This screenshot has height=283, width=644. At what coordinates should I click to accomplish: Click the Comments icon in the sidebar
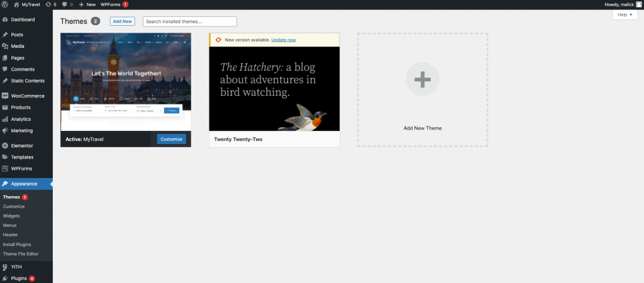coord(5,69)
